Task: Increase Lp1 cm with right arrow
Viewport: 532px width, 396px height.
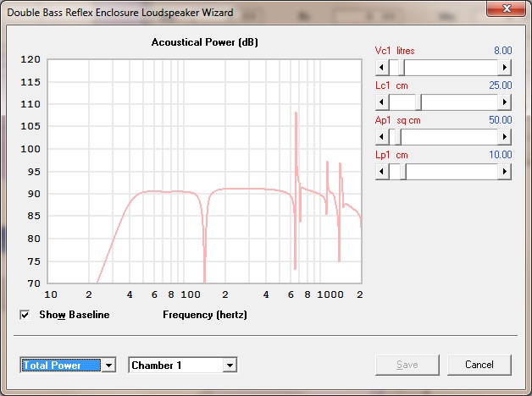Action: pyautogui.click(x=505, y=172)
